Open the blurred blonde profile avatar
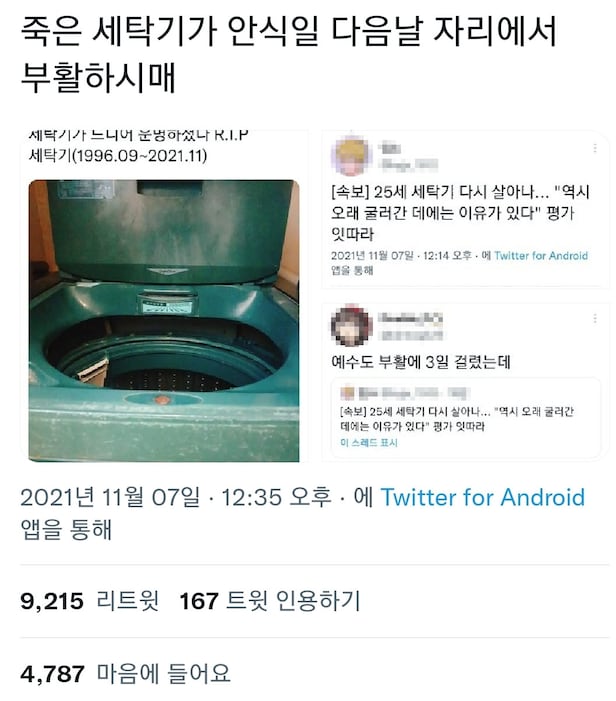This screenshot has width=616, height=701. pyautogui.click(x=352, y=156)
